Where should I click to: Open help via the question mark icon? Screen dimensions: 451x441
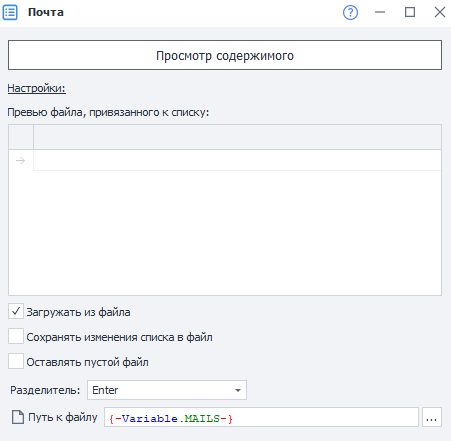tap(350, 13)
